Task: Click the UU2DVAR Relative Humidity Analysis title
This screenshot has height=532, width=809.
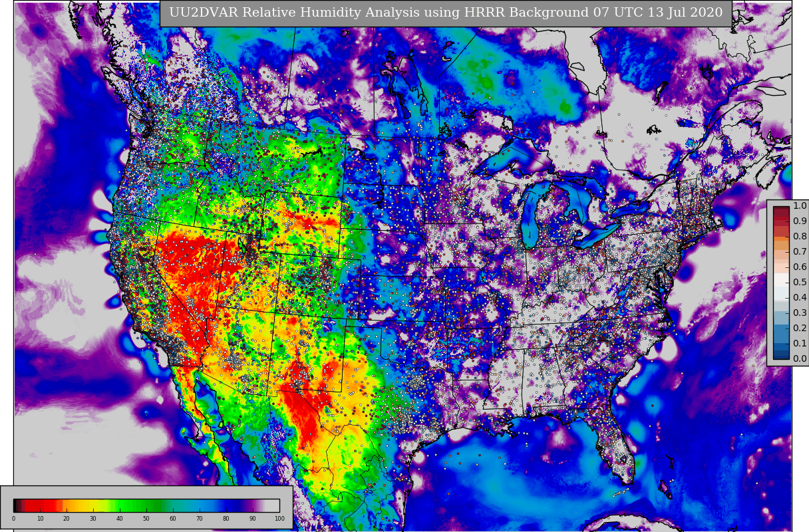Action: click(x=445, y=13)
